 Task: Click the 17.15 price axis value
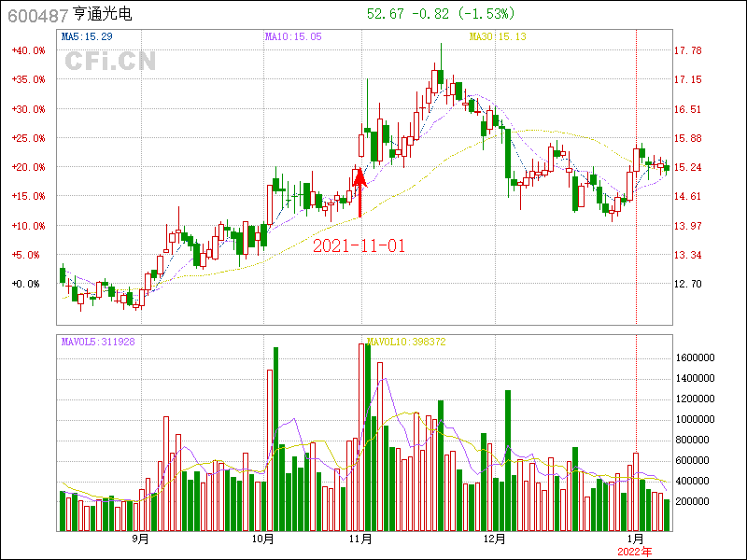(x=688, y=79)
